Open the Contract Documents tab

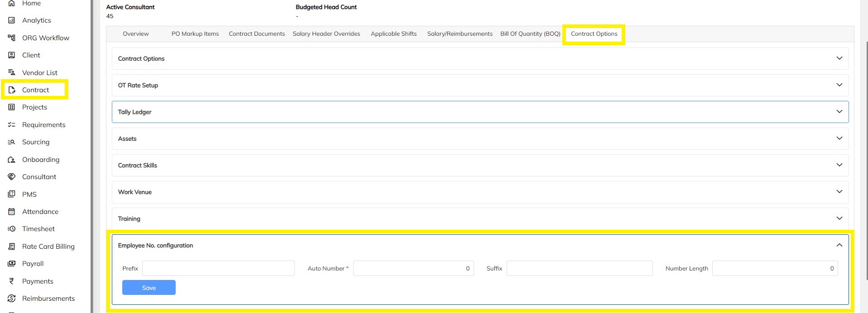257,34
